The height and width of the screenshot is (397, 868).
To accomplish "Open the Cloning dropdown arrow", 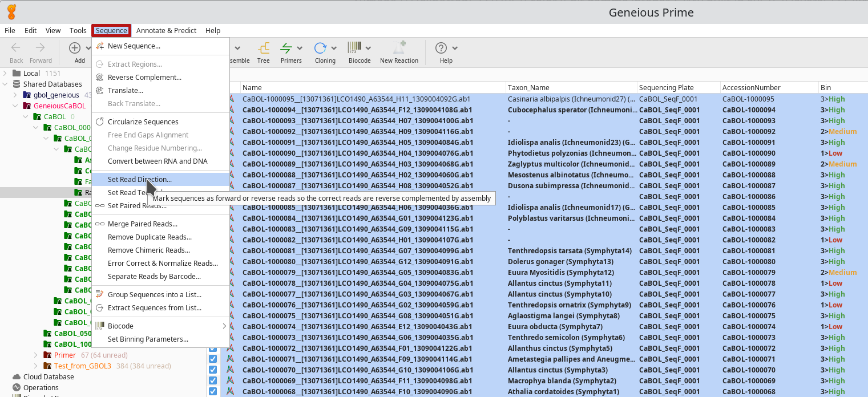I will pos(334,48).
